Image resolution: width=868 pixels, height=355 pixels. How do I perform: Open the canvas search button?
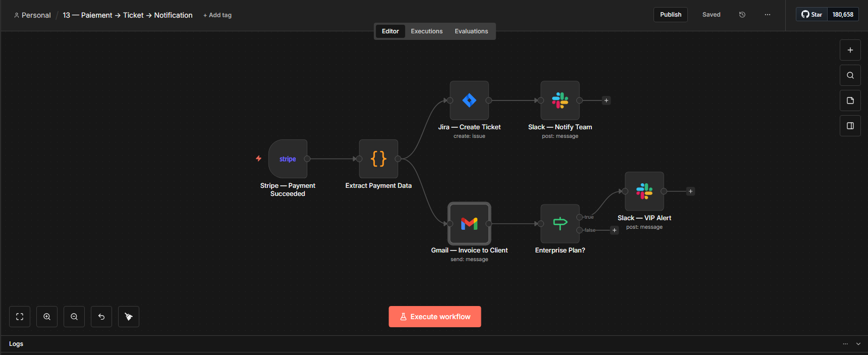point(850,75)
